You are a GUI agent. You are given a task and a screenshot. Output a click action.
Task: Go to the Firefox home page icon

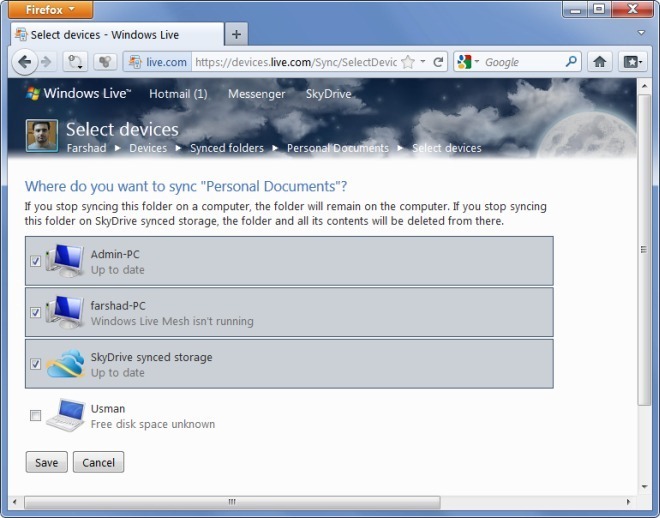[x=599, y=62]
